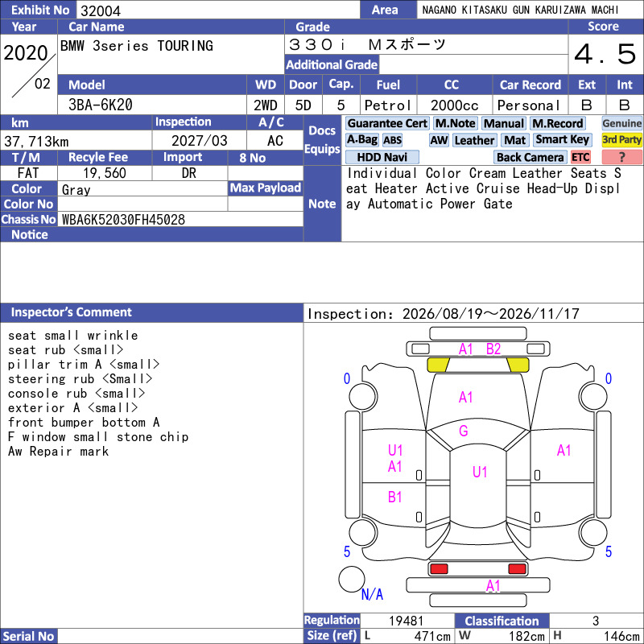Click the mileage value 37,713km

click(36, 142)
